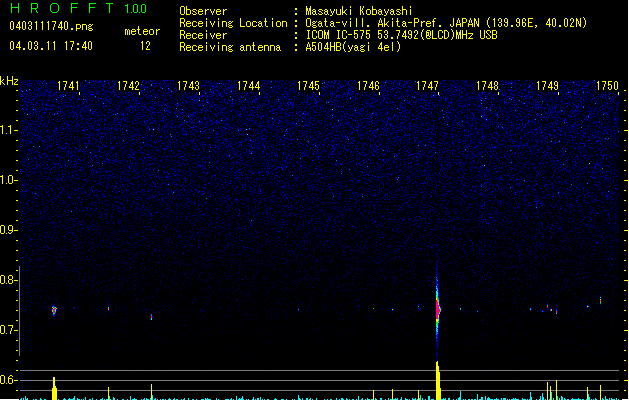
Task: Select the filename 0403111740.png
Action: (51, 26)
